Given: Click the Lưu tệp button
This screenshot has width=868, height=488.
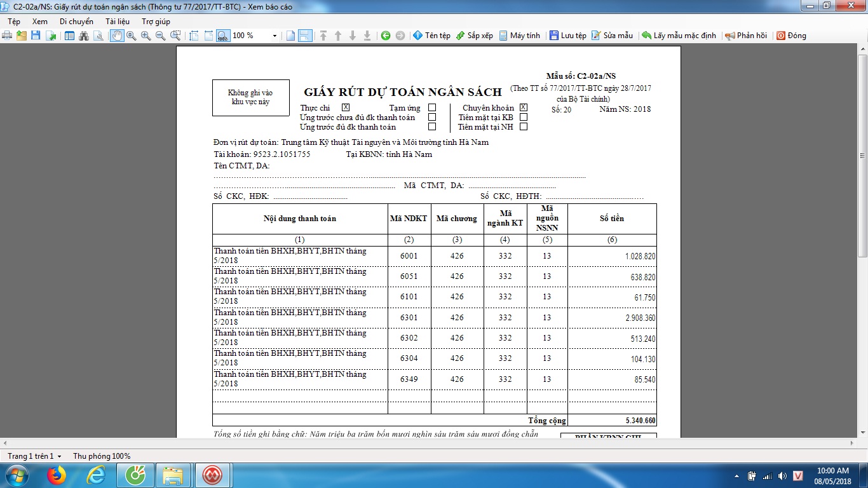Looking at the screenshot, I should click(568, 36).
